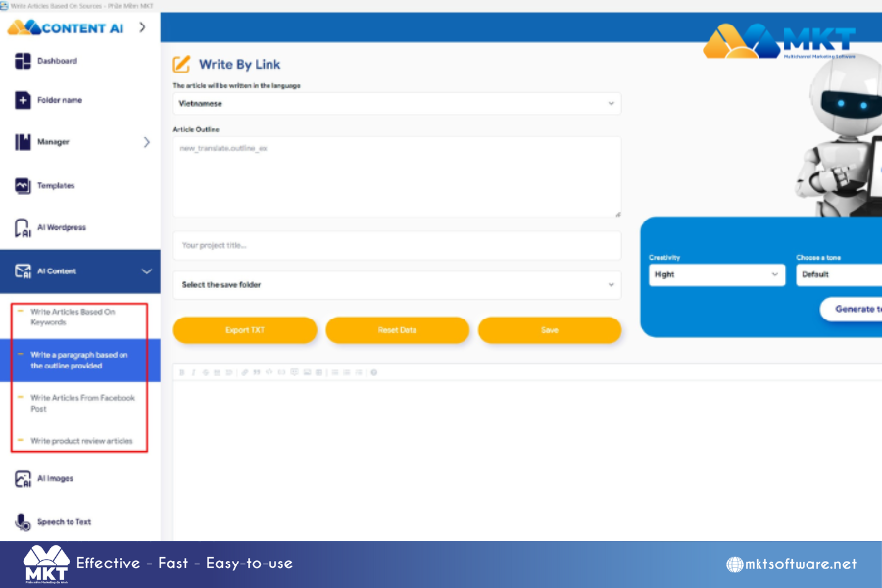Open the AI Images menu label

[x=55, y=479]
